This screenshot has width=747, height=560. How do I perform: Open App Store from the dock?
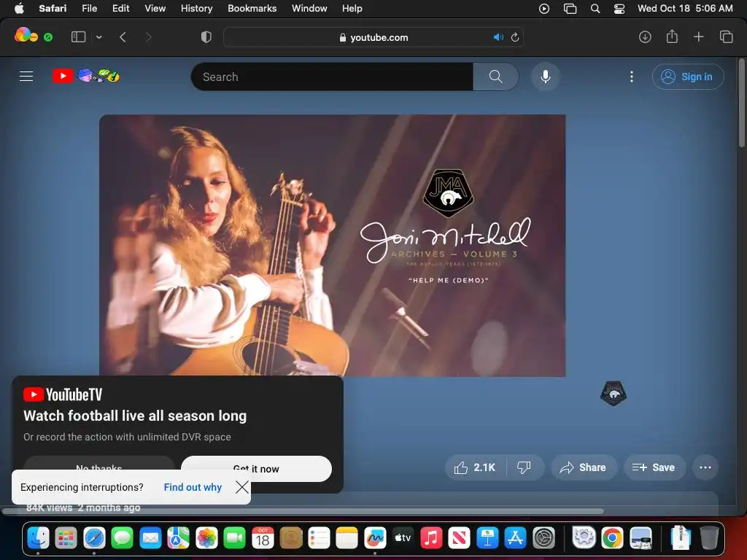click(516, 538)
